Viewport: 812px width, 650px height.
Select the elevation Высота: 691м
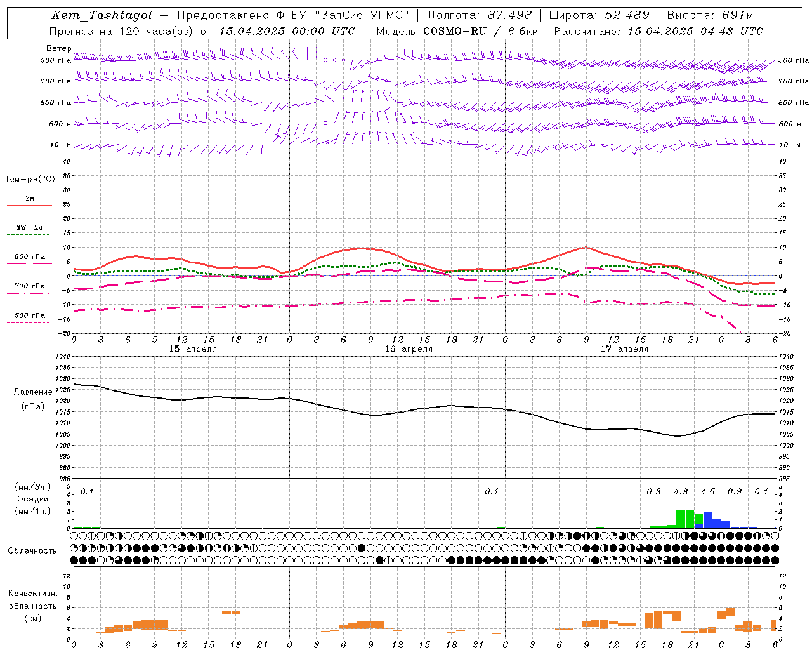(710, 15)
